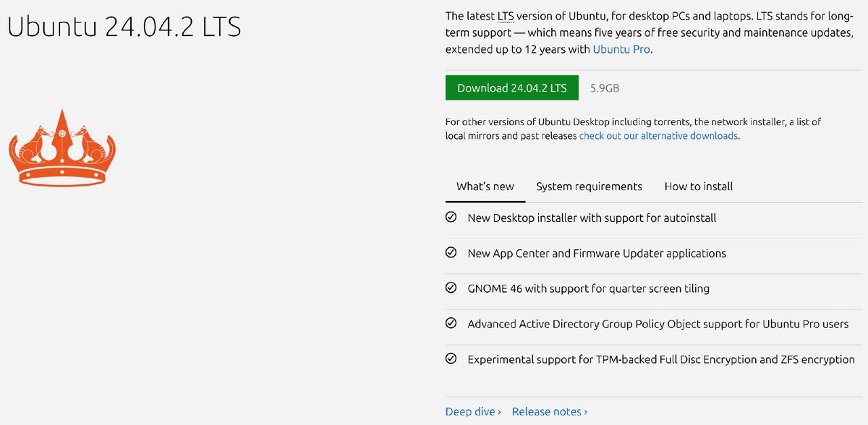Viewport: 868px width, 425px height.
Task: Click the 5.9GB file size label
Action: [605, 88]
